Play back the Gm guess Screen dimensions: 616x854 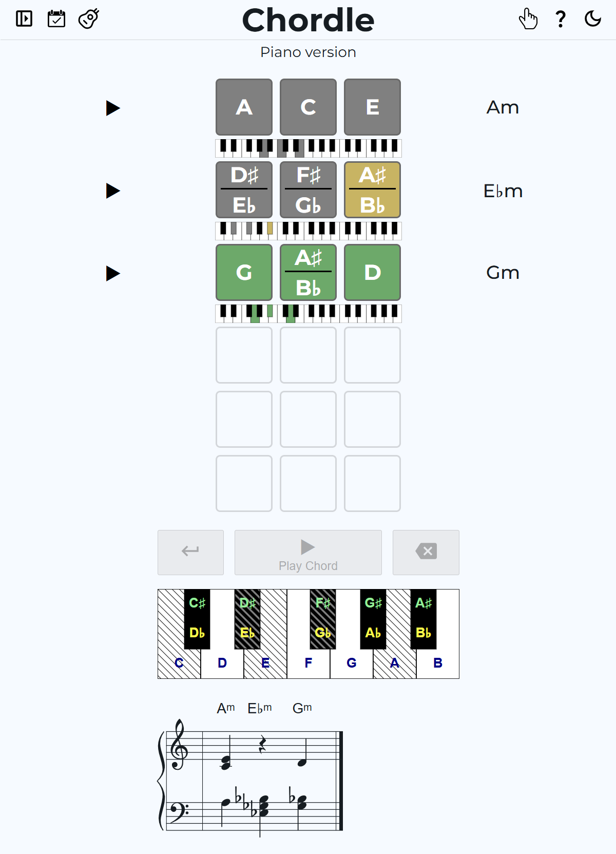point(112,273)
